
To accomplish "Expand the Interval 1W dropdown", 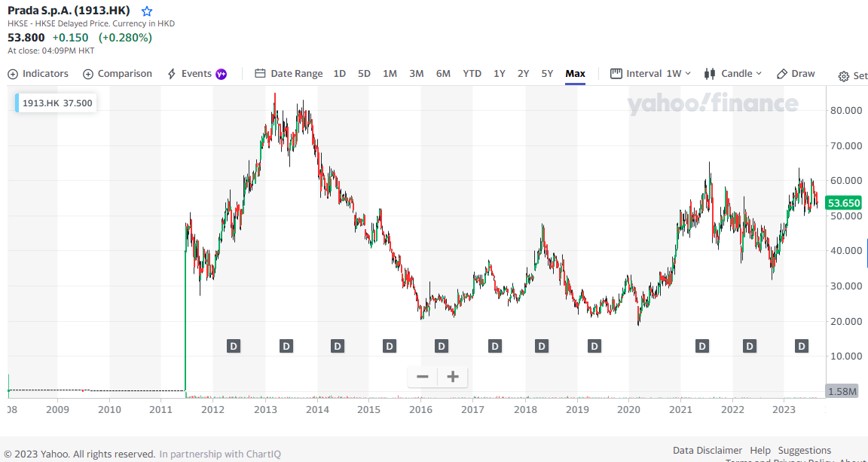I will [651, 74].
